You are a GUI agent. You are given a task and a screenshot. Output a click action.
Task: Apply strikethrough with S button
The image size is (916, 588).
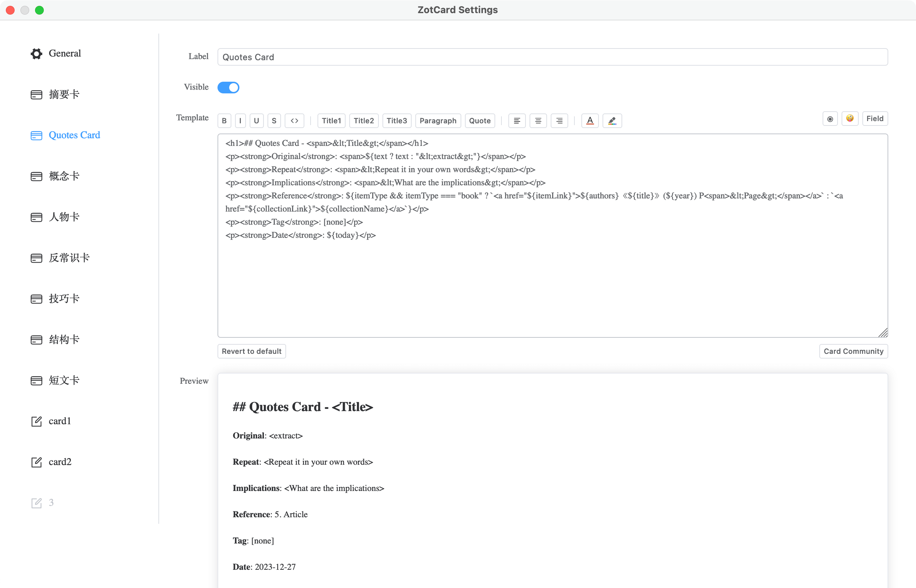(x=274, y=121)
